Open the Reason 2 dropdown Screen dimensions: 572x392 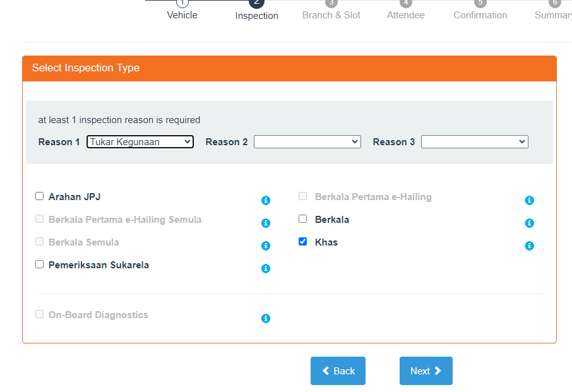(x=307, y=142)
